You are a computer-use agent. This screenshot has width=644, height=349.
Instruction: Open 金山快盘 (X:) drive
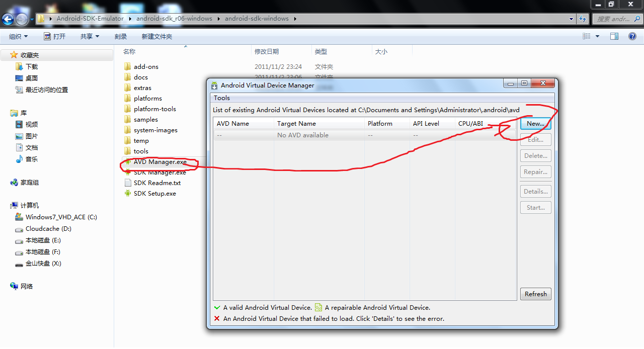39,264
